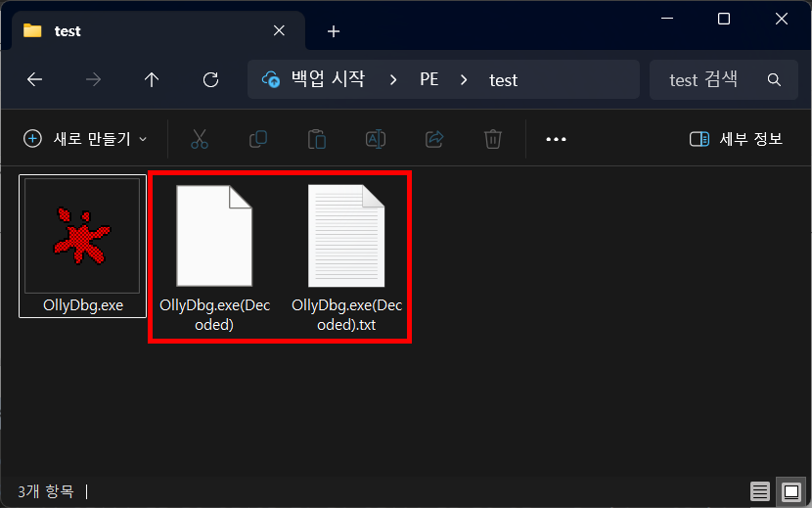This screenshot has height=508, width=812.
Task: Click the forward navigation arrow
Action: click(93, 80)
